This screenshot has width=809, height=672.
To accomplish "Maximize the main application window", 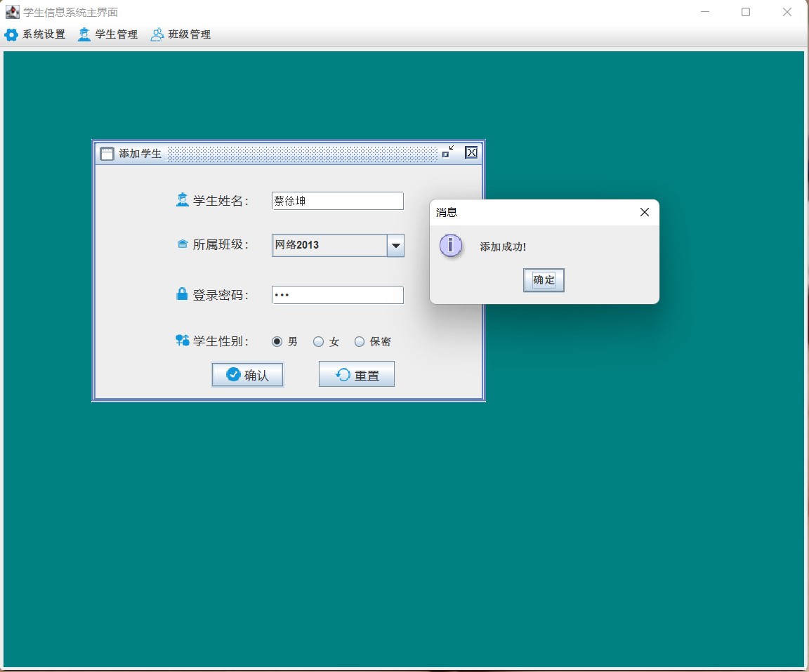I will [x=746, y=12].
